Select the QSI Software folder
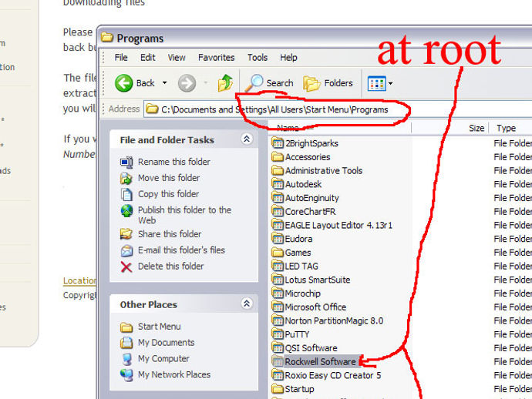 tap(305, 348)
